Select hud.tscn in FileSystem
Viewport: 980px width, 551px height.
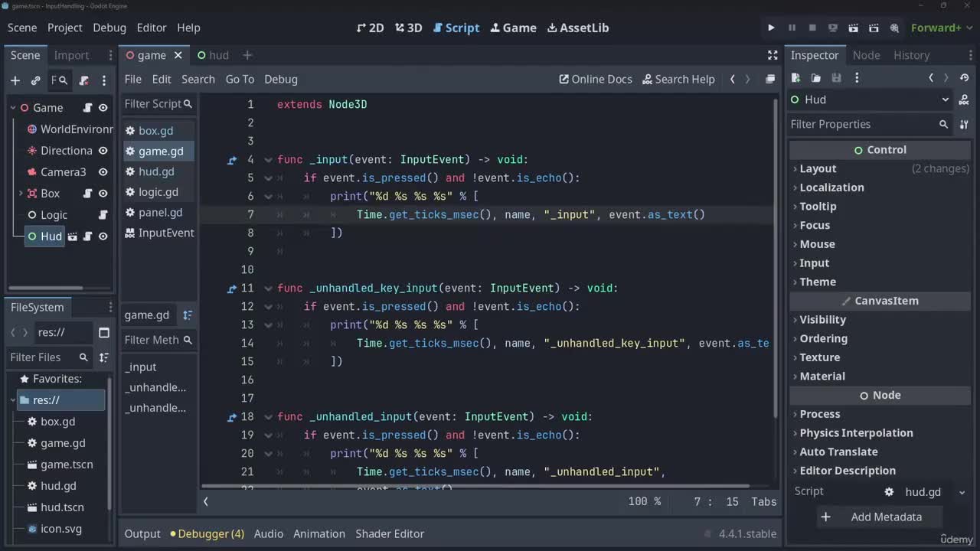click(x=62, y=507)
